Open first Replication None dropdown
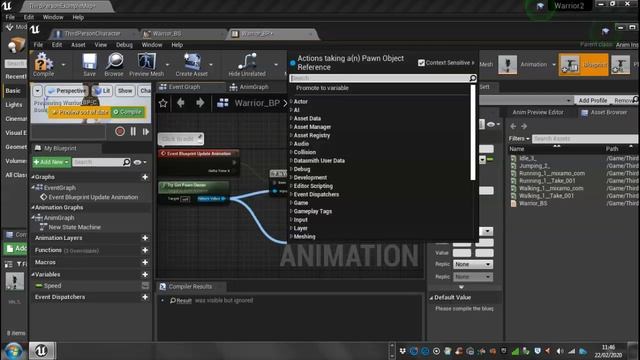Viewport: 640px width, 360px height. click(473, 264)
